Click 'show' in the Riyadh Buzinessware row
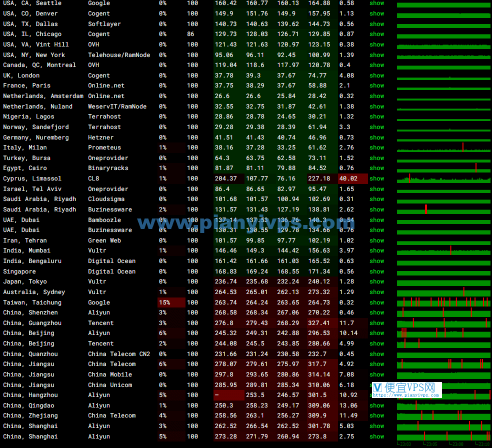This screenshot has height=448, width=492. point(376,209)
